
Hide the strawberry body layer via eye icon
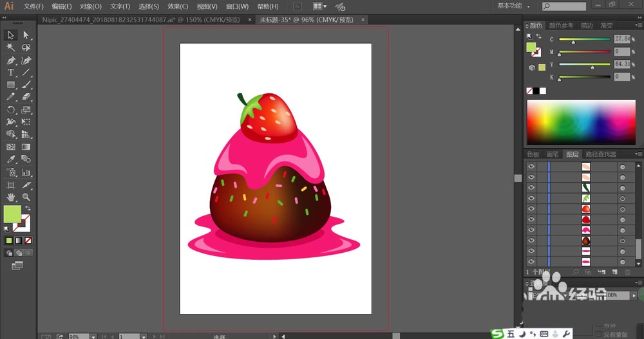531,209
